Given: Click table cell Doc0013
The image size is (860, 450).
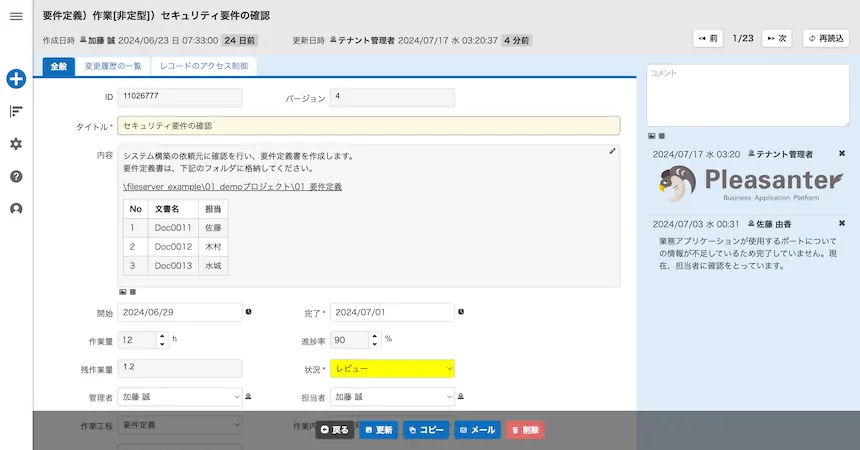Looking at the screenshot, I should (x=173, y=266).
